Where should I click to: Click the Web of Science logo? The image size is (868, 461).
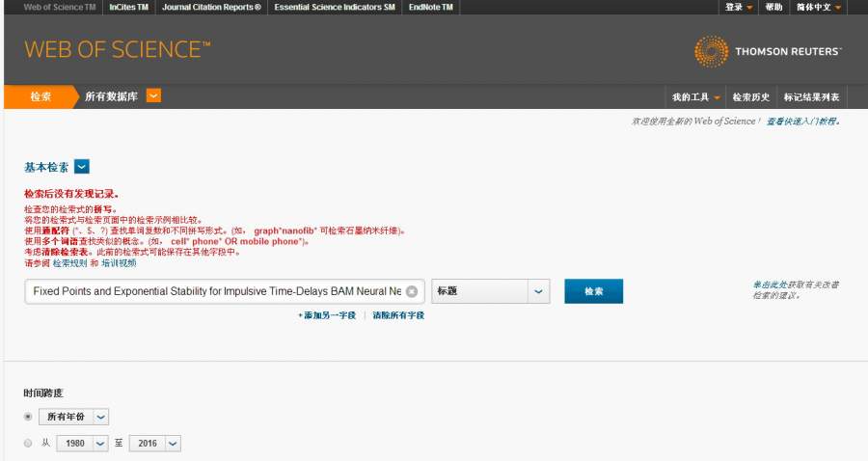[x=118, y=50]
